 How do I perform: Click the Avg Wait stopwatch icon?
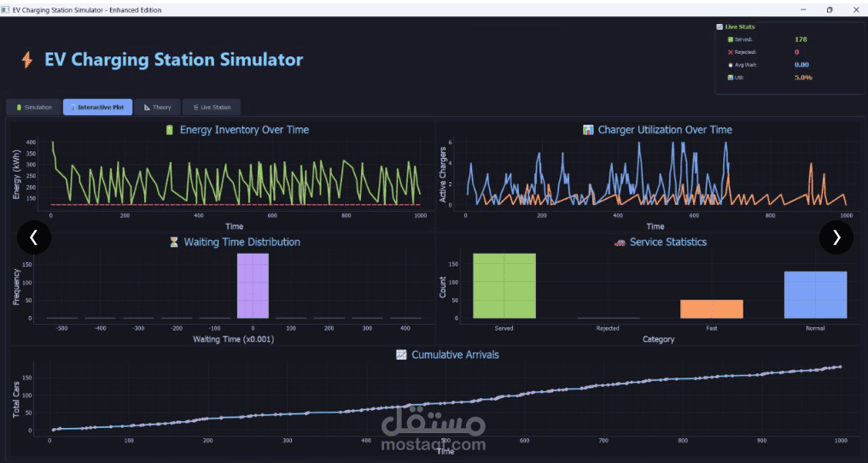[x=730, y=65]
